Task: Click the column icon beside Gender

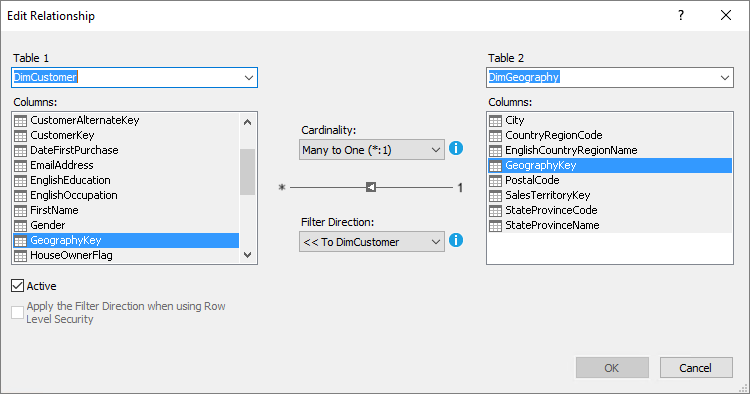Action: (x=21, y=226)
